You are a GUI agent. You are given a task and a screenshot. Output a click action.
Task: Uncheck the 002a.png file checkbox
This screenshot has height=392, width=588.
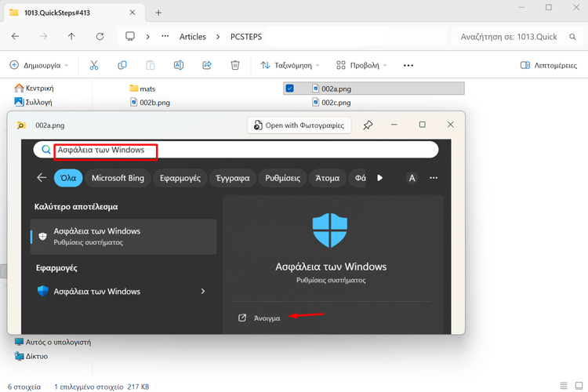[x=290, y=89]
